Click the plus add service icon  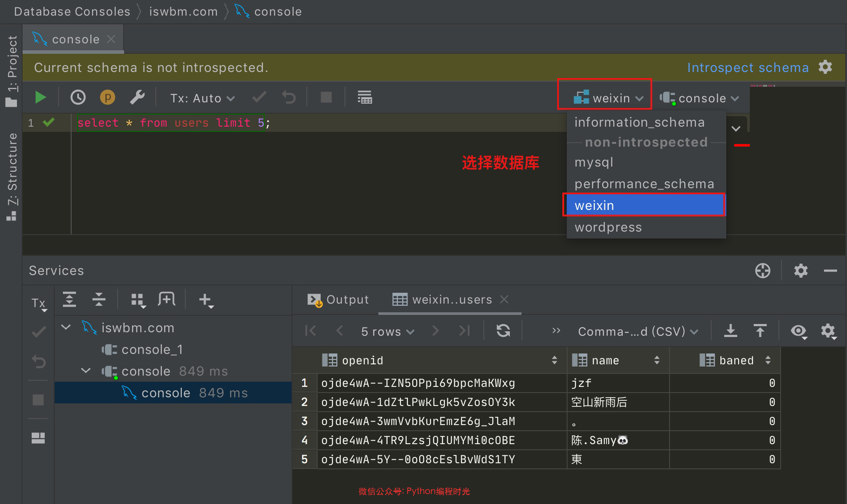(205, 300)
